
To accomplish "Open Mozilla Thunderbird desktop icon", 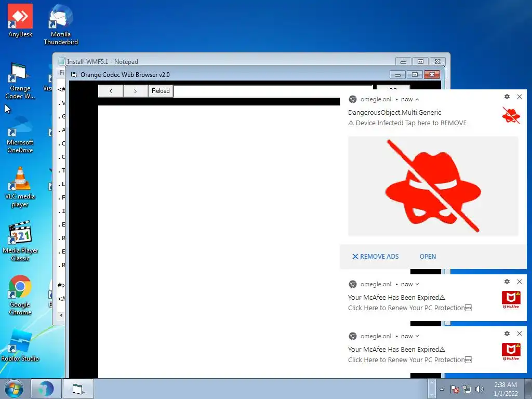I will [61, 24].
